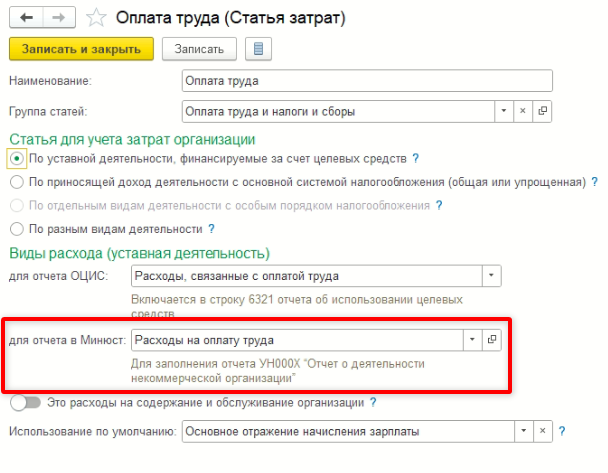
Task: Clear the Использование по умолчанию field
Action: pos(544,432)
